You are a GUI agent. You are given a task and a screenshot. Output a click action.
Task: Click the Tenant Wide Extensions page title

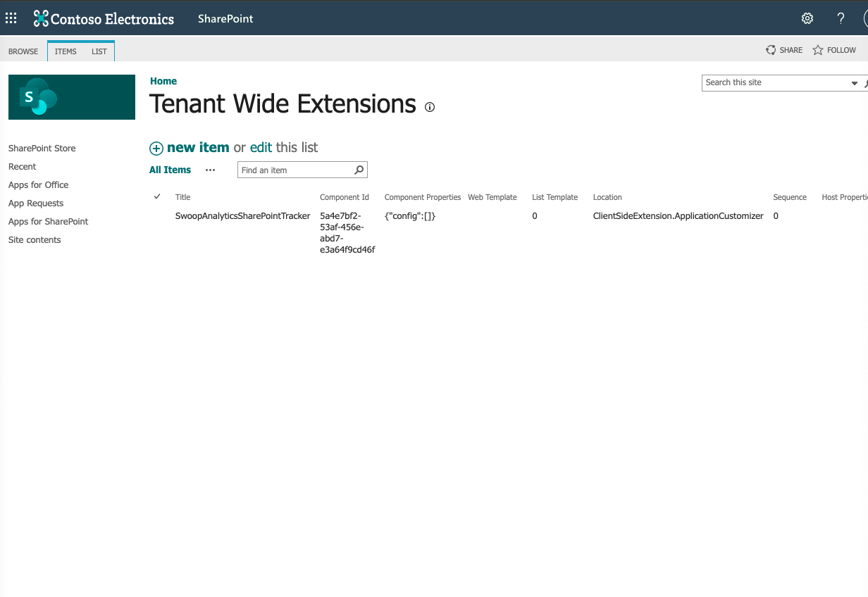283,104
